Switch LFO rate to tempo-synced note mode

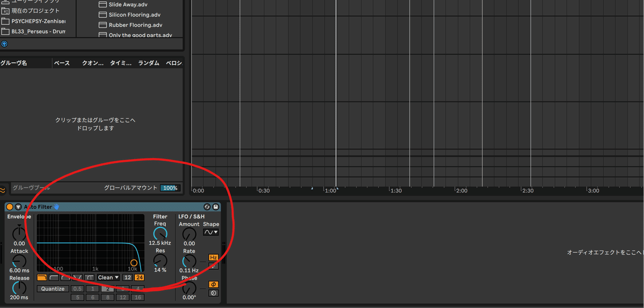[213, 266]
